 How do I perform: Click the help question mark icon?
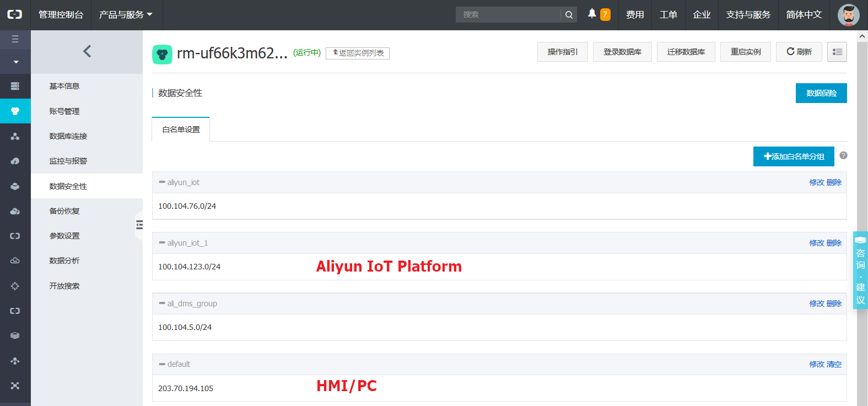(x=843, y=155)
